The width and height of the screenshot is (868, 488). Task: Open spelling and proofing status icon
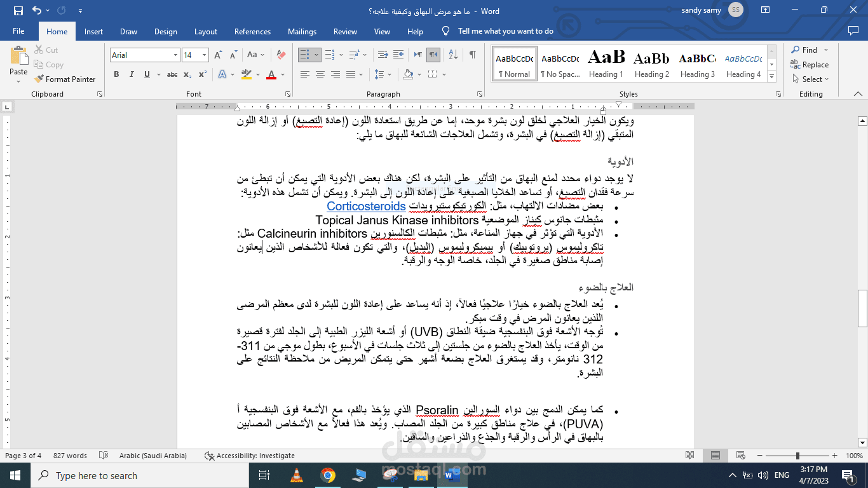click(x=104, y=456)
